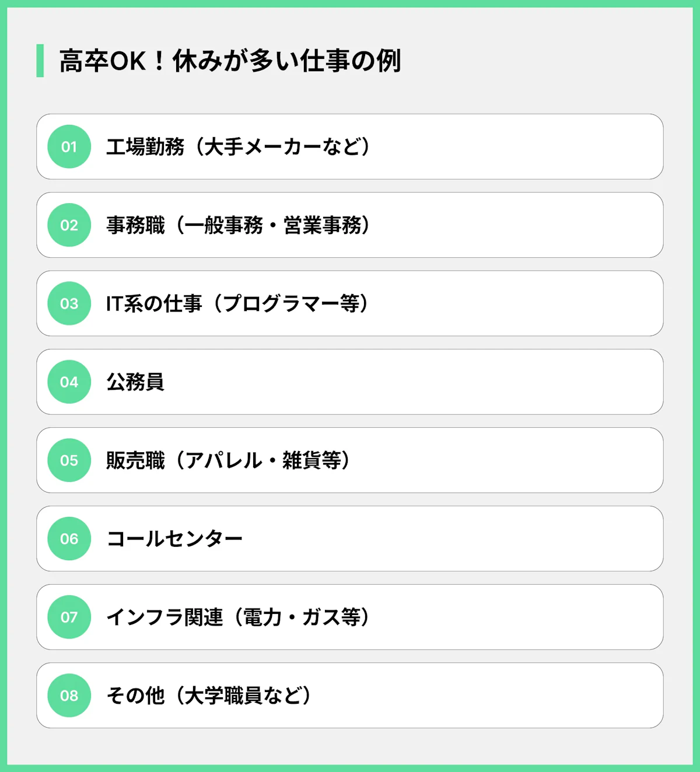Click the その他（大学職員など）label

tap(208, 696)
